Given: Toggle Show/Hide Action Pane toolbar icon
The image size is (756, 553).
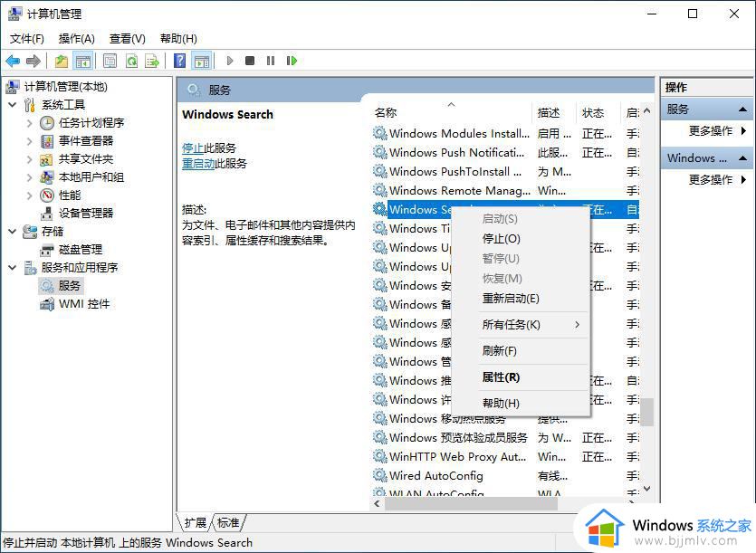Looking at the screenshot, I should pos(202,61).
